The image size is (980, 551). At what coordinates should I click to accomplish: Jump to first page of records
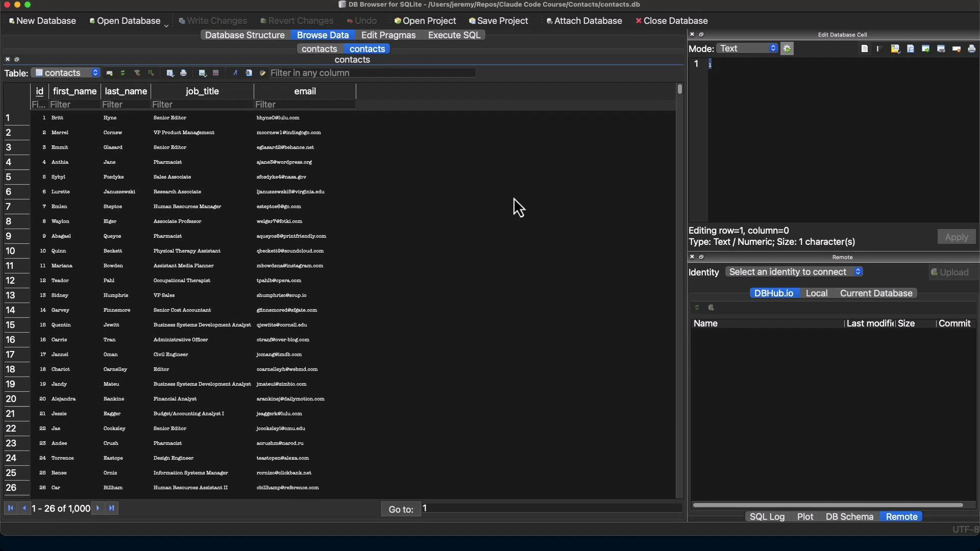(10, 508)
